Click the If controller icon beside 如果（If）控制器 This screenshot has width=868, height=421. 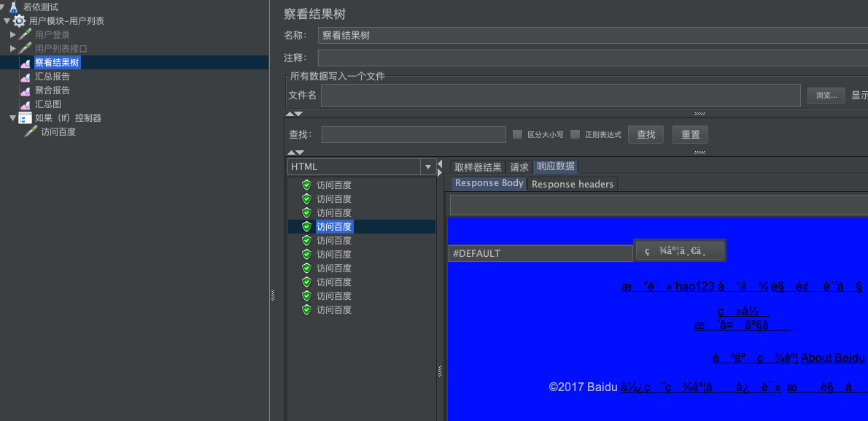click(x=26, y=118)
